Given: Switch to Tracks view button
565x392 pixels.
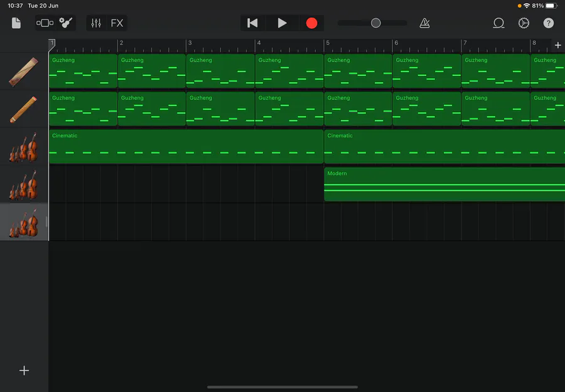Looking at the screenshot, I should point(45,23).
